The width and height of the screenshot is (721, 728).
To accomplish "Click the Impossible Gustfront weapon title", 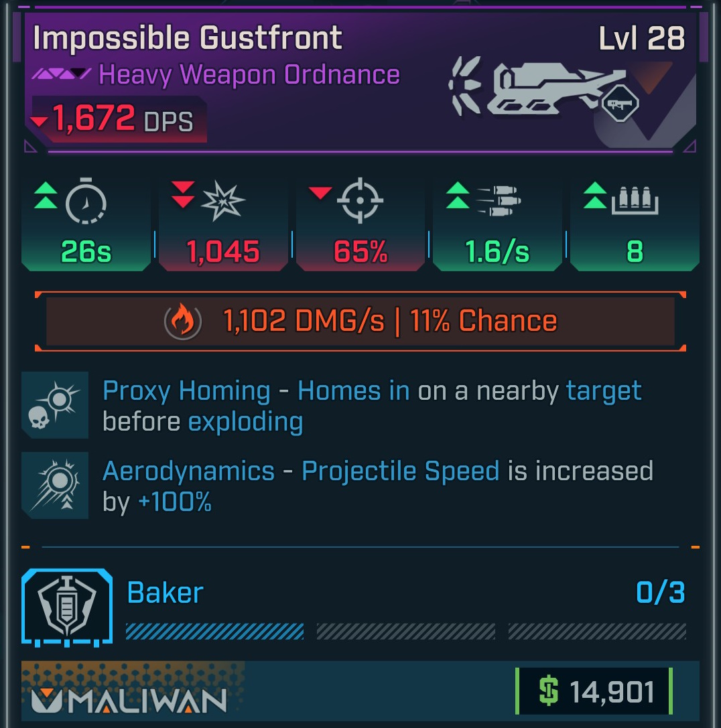I will point(188,39).
